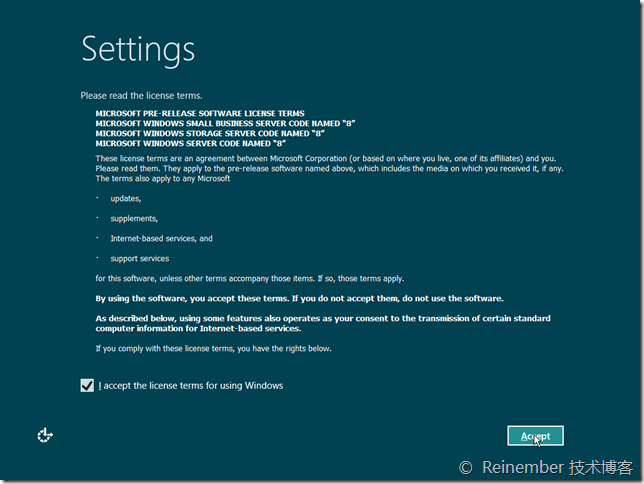Click 'By using the software, you accept' paragraph
The width and height of the screenshot is (644, 484).
[299, 299]
